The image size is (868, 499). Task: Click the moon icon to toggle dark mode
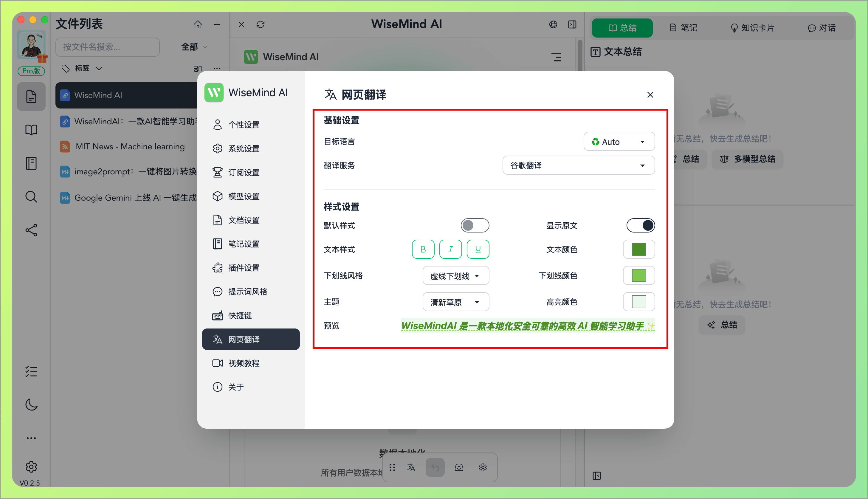31,405
